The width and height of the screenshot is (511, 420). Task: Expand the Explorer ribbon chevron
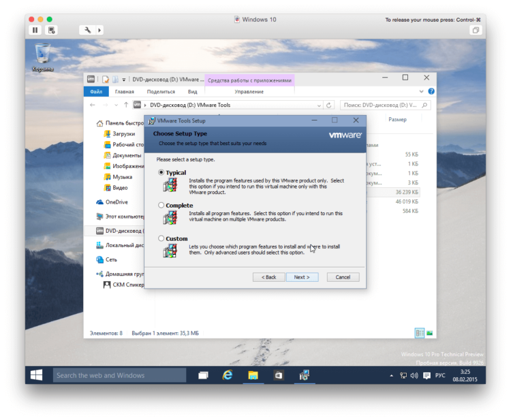pyautogui.click(x=421, y=91)
